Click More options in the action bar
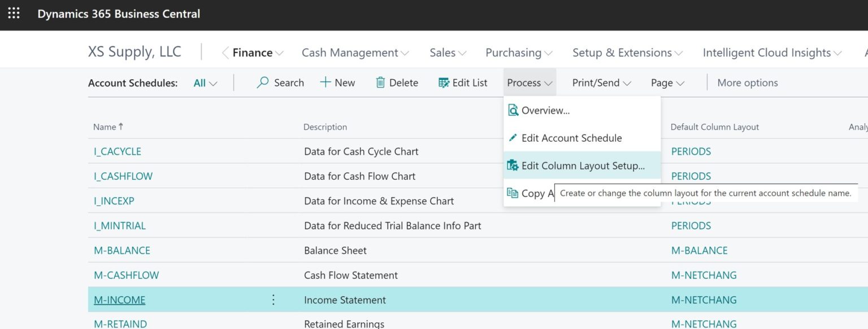The height and width of the screenshot is (329, 868). tap(747, 83)
